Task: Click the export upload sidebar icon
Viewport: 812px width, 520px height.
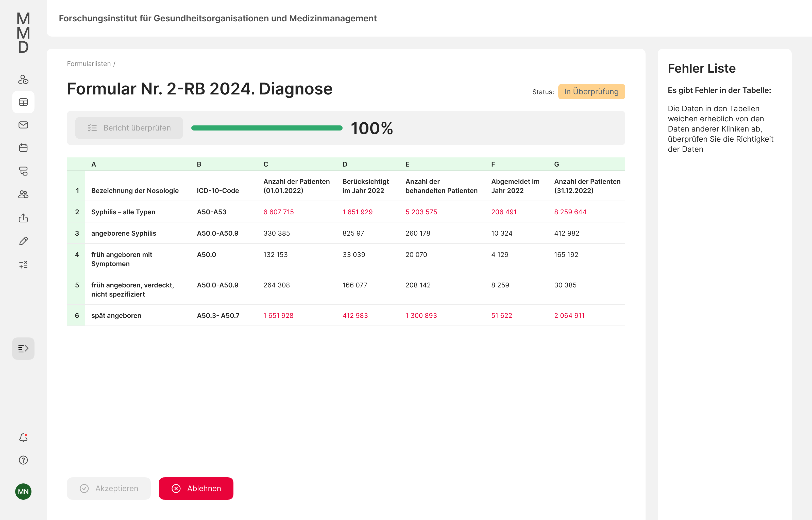Action: pyautogui.click(x=23, y=218)
